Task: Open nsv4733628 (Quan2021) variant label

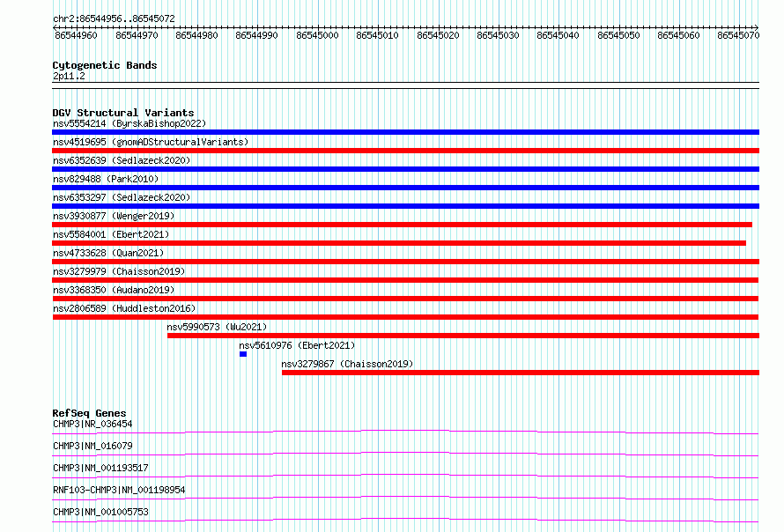Action: pyautogui.click(x=108, y=253)
